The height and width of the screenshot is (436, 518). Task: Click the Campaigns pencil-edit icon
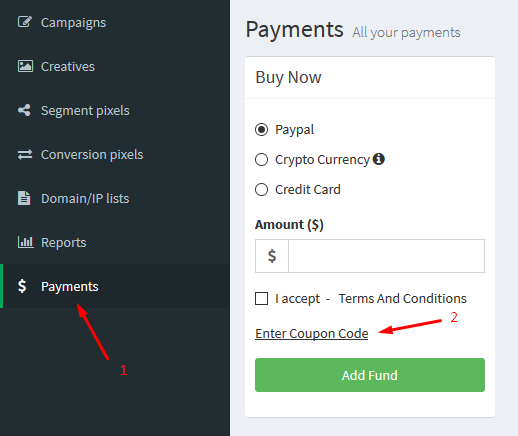click(x=25, y=22)
